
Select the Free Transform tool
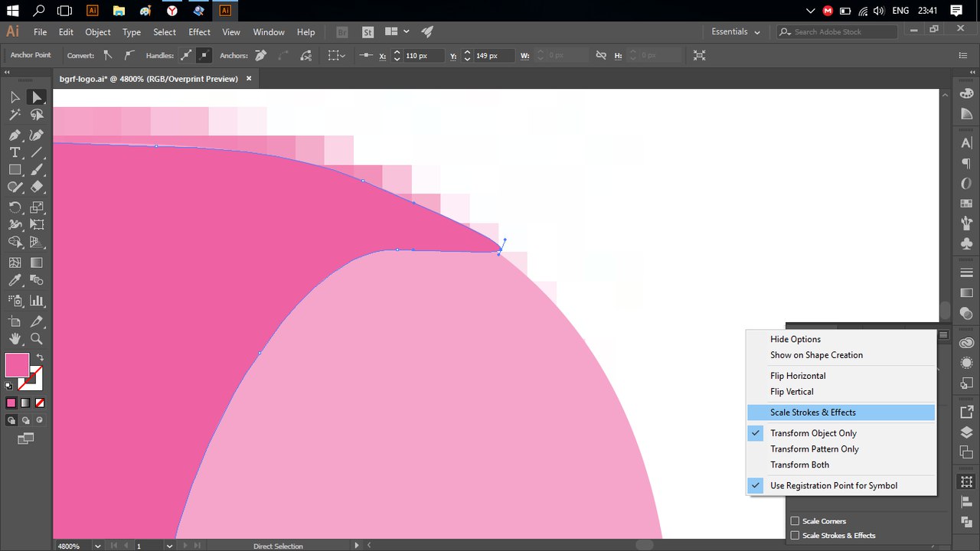pos(36,225)
